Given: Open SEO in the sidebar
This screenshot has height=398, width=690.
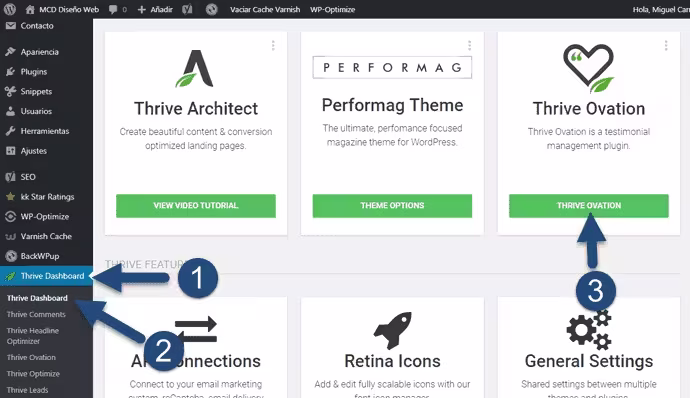Looking at the screenshot, I should (28, 177).
